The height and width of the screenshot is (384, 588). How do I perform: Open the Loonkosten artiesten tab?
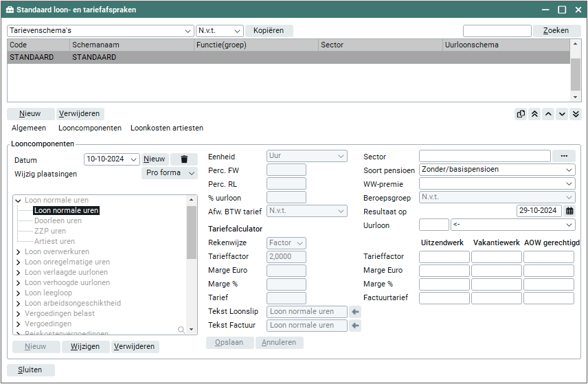[167, 128]
